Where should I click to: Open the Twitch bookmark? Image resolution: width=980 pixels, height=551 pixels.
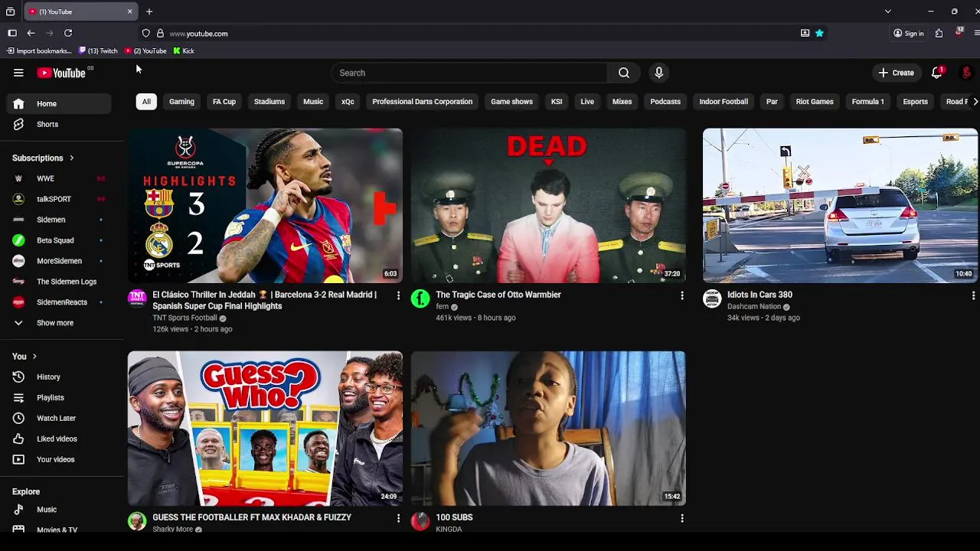(99, 51)
